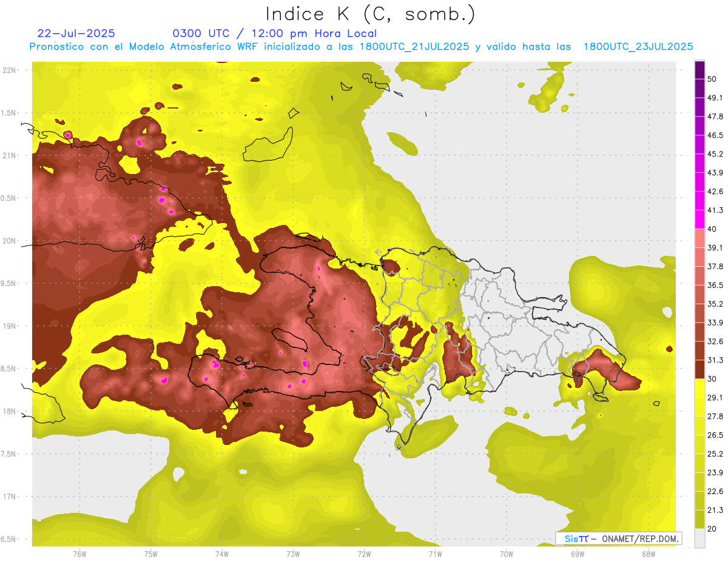The height and width of the screenshot is (562, 728).
Task: Click the '45.2' colorbar value
Action: 715,154
